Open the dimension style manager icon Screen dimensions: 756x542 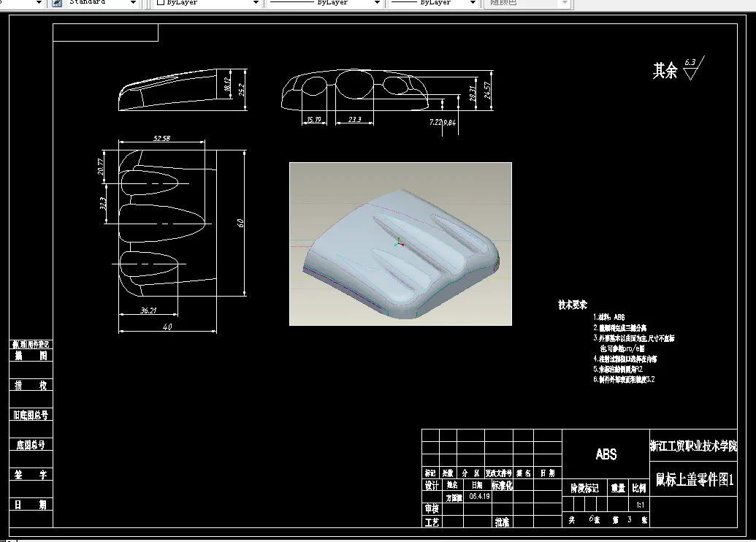coord(57,3)
